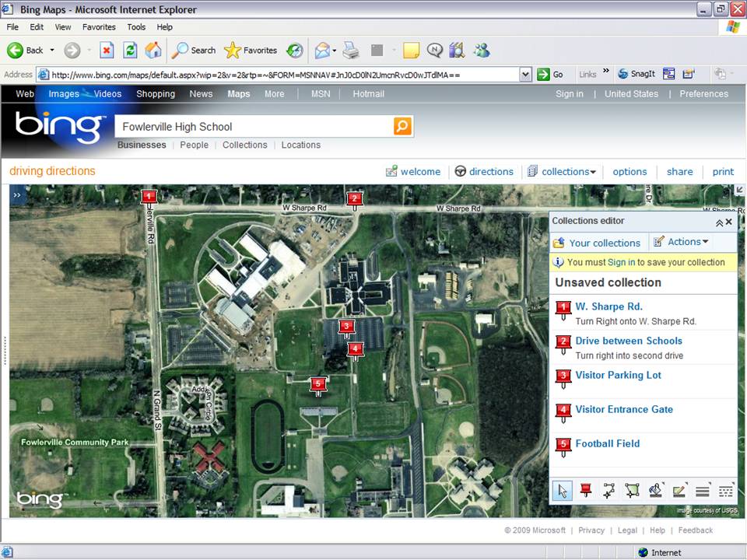Open the View menu
The image size is (747, 560).
pyautogui.click(x=63, y=27)
